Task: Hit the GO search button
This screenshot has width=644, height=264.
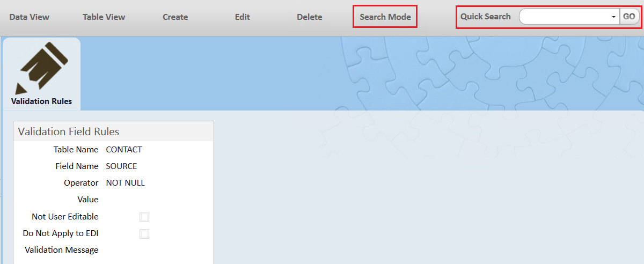Action: pyautogui.click(x=629, y=17)
